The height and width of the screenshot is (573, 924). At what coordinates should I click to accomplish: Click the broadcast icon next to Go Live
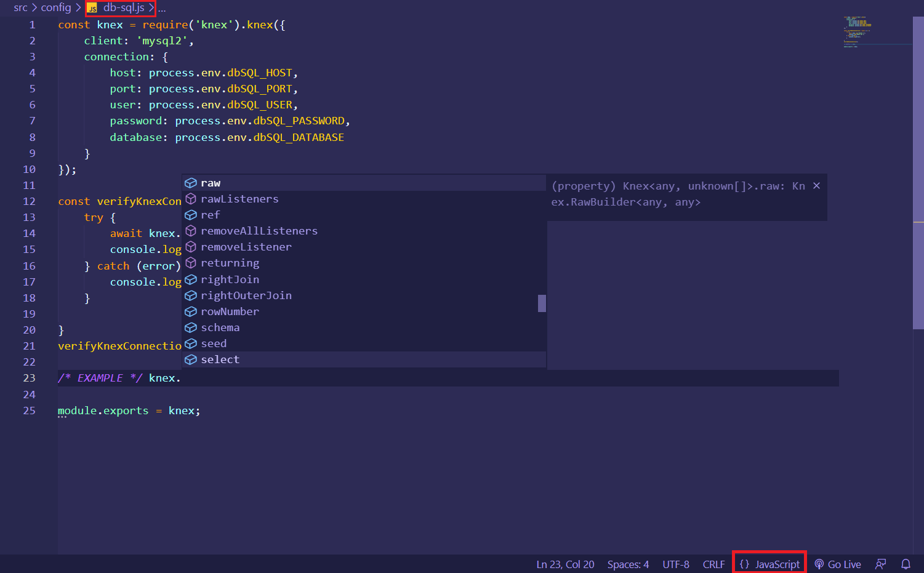819,564
